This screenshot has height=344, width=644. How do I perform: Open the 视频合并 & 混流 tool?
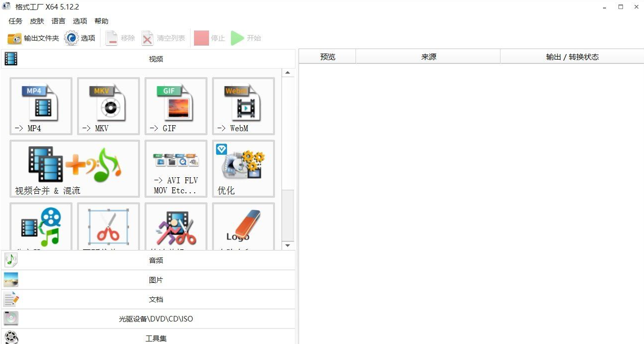pyautogui.click(x=74, y=168)
